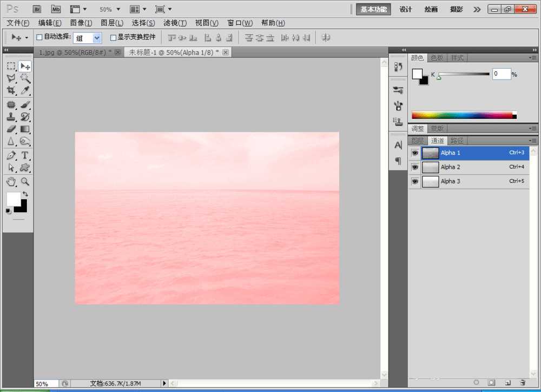Image resolution: width=541 pixels, height=392 pixels.
Task: Hide the Alpha 2 channel visibility
Action: point(415,168)
